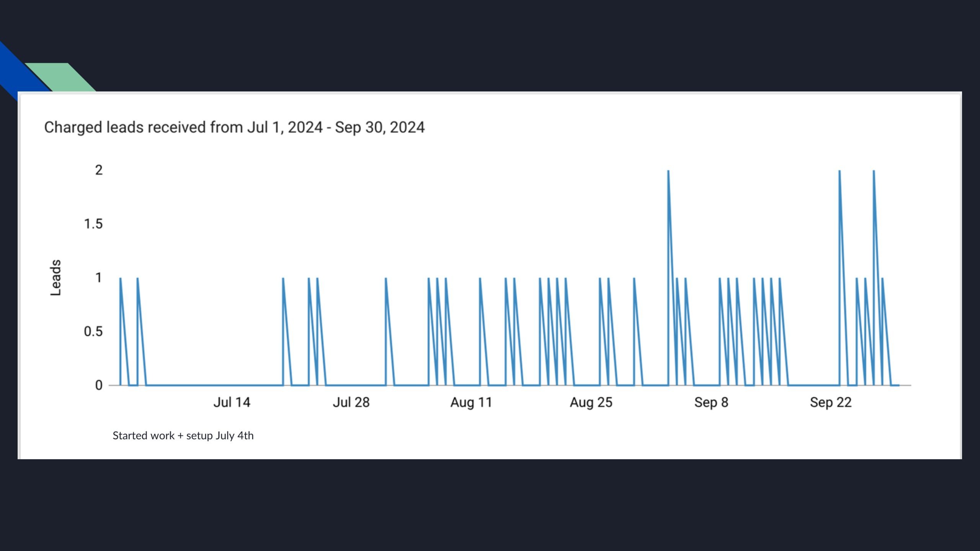Image resolution: width=980 pixels, height=551 pixels.
Task: Select the 0.5 y-axis tick label
Action: click(x=93, y=331)
